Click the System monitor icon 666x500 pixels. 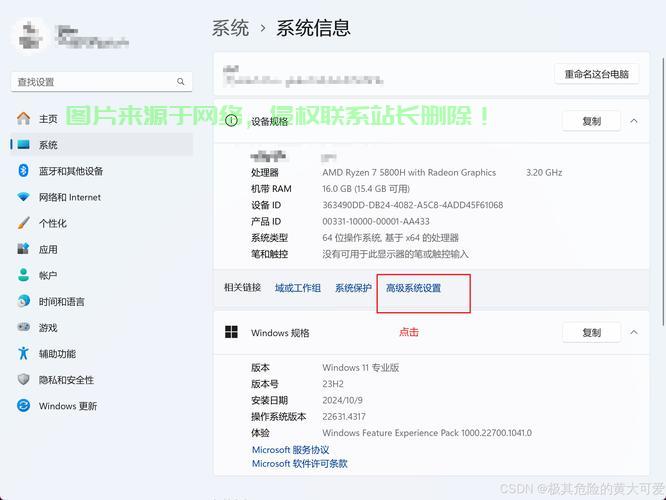(23, 145)
